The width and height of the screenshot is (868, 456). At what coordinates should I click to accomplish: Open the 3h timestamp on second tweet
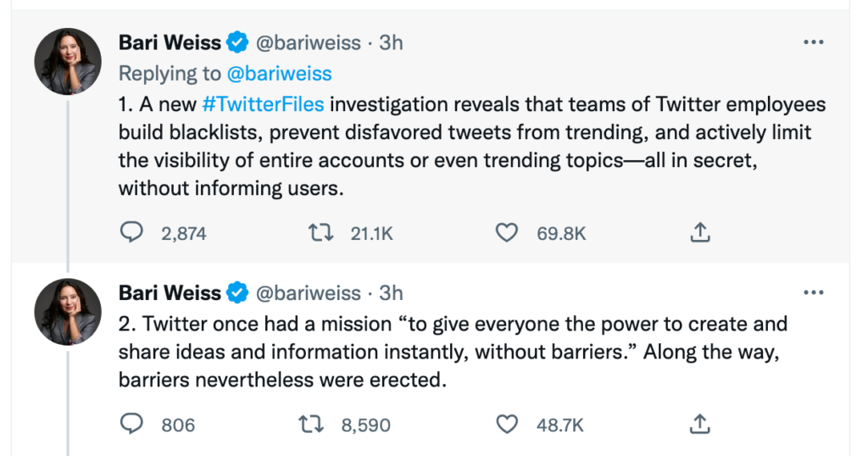(x=391, y=292)
